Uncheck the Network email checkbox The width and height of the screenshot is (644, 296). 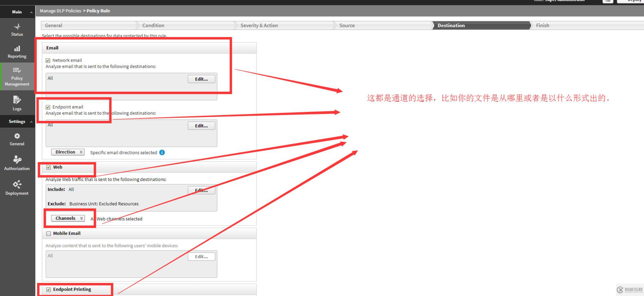48,60
